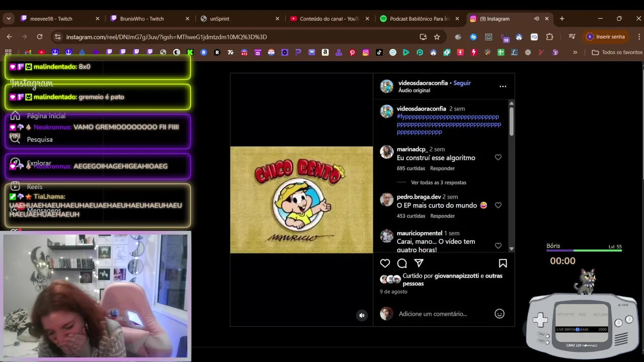Image resolution: width=644 pixels, height=362 pixels.
Task: Click the Instagram URL in the address bar
Action: tap(167, 37)
